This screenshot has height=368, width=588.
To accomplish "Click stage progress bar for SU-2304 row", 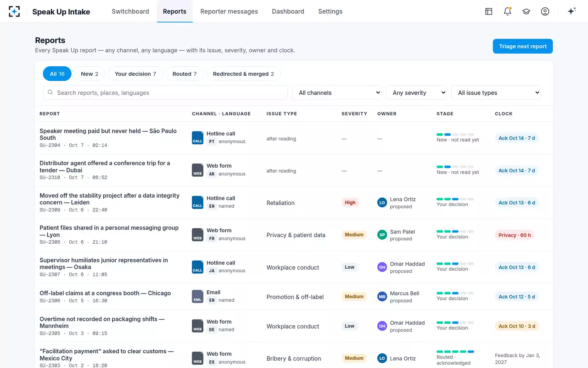I will pos(455,135).
